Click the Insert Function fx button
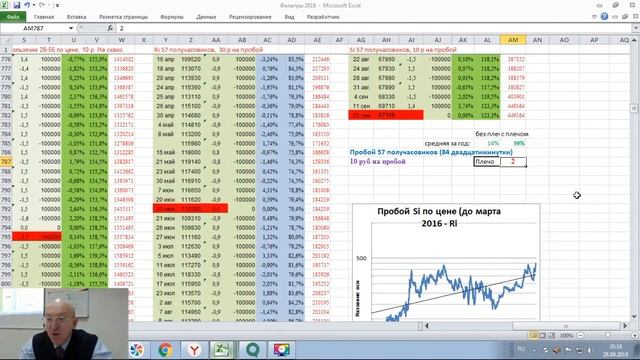640x360 pixels. (110, 28)
